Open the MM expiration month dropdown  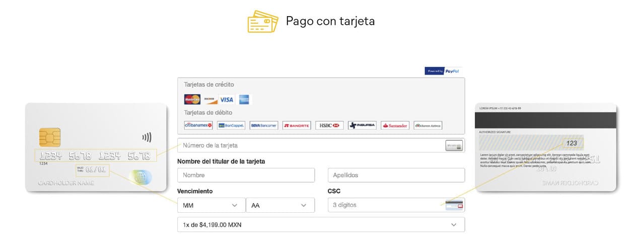pyautogui.click(x=211, y=205)
